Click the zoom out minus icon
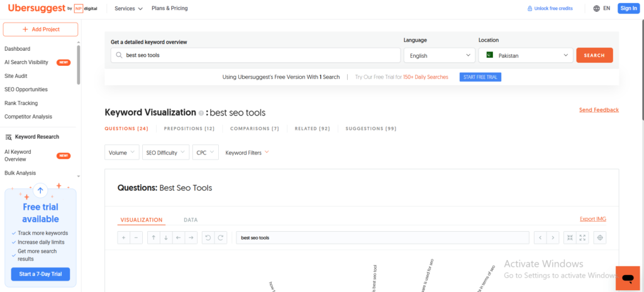 136,238
